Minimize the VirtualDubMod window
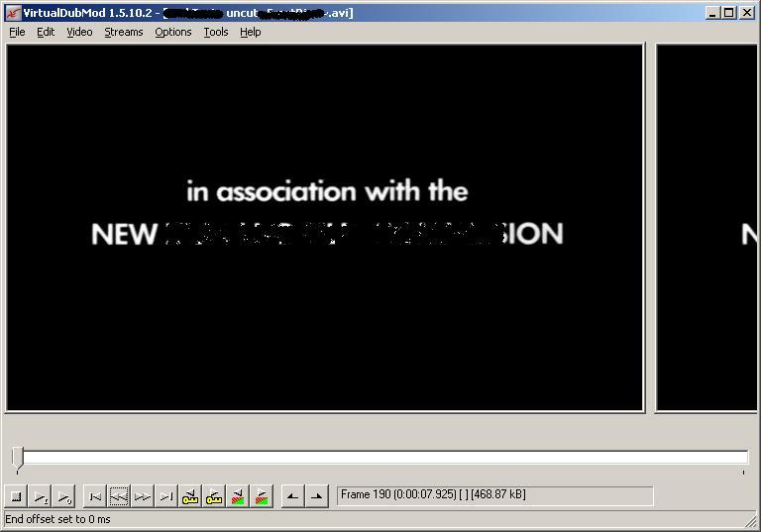The image size is (761, 532). click(712, 13)
